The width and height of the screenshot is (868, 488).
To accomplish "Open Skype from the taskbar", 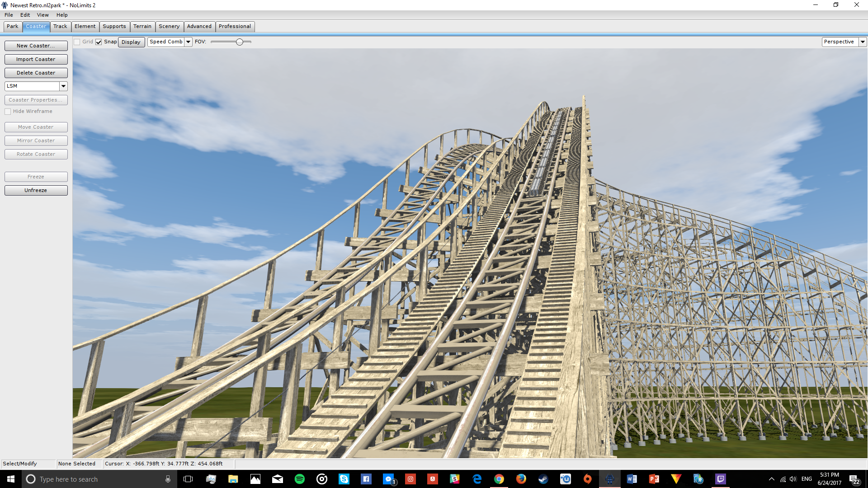I will 344,479.
